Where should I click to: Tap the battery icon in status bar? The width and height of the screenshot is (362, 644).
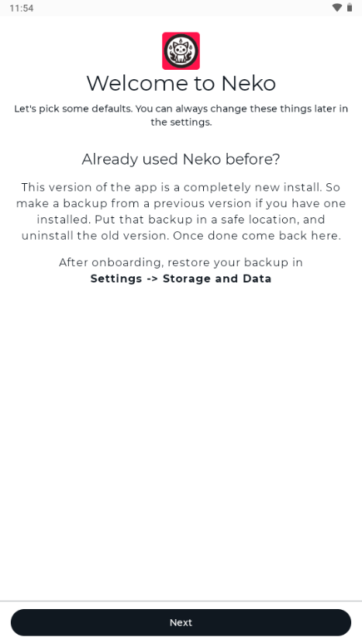tap(350, 8)
